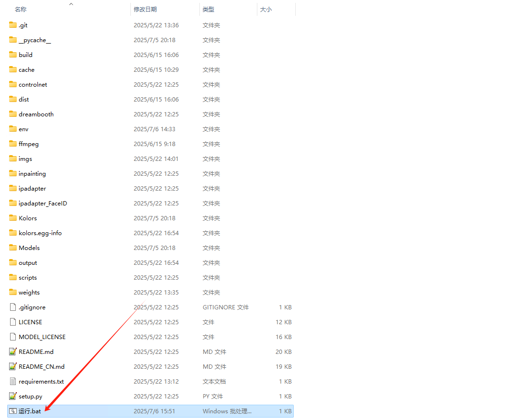Click the 大小 column header

point(266,10)
